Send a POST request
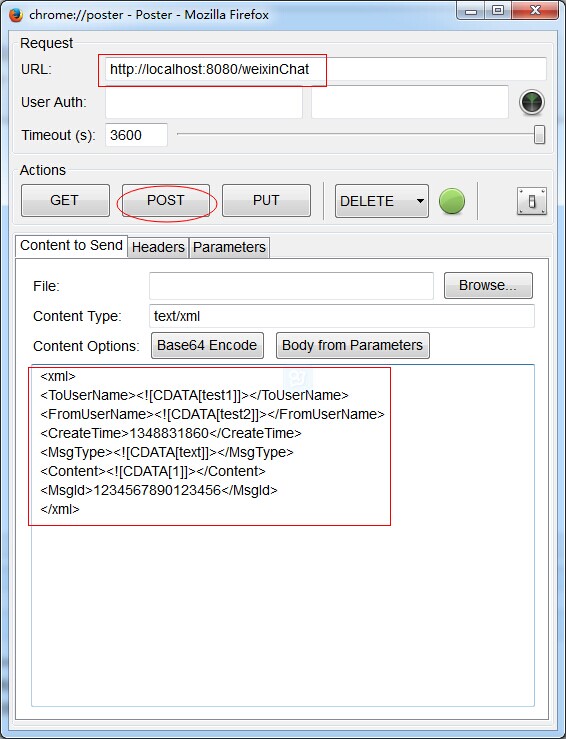This screenshot has height=739, width=566. (x=166, y=201)
